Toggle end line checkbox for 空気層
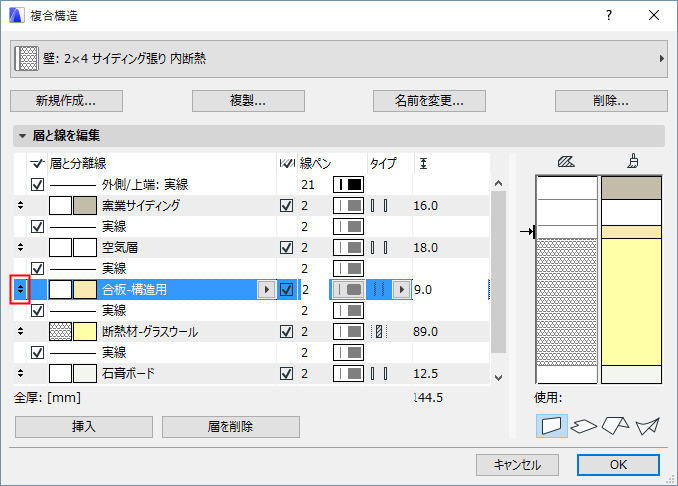The width and height of the screenshot is (678, 486). tap(286, 247)
